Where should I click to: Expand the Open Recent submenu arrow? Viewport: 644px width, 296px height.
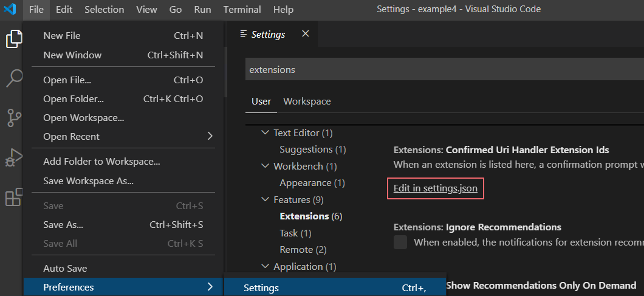pyautogui.click(x=210, y=136)
